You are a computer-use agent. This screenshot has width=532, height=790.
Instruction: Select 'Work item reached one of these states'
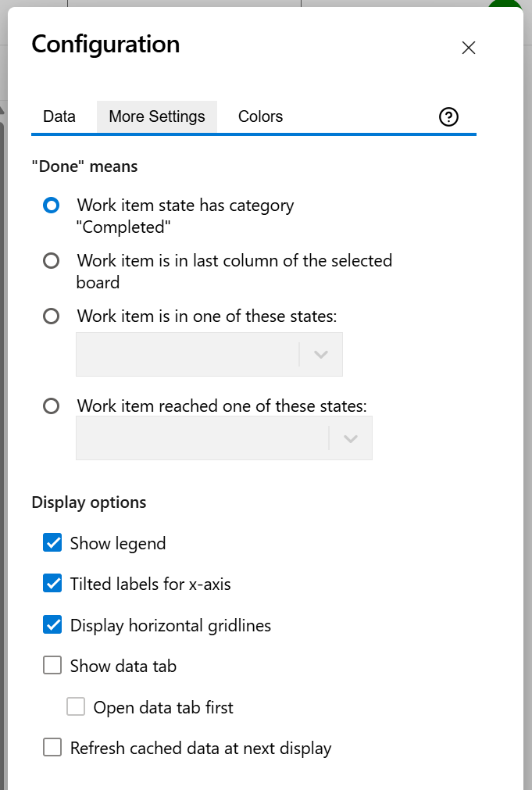point(51,406)
